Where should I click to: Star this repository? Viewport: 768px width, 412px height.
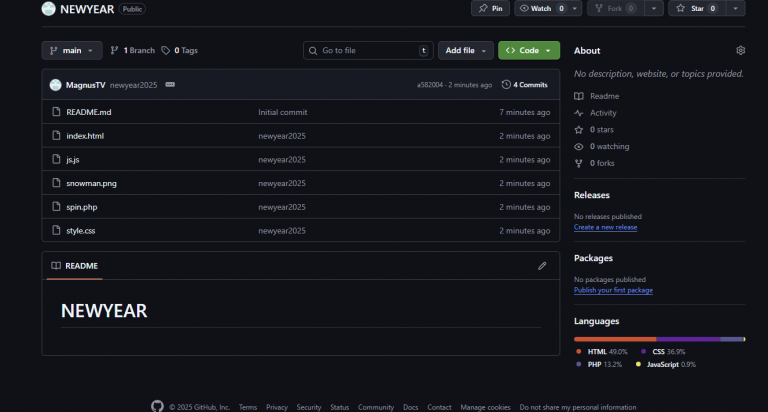pyautogui.click(x=696, y=8)
